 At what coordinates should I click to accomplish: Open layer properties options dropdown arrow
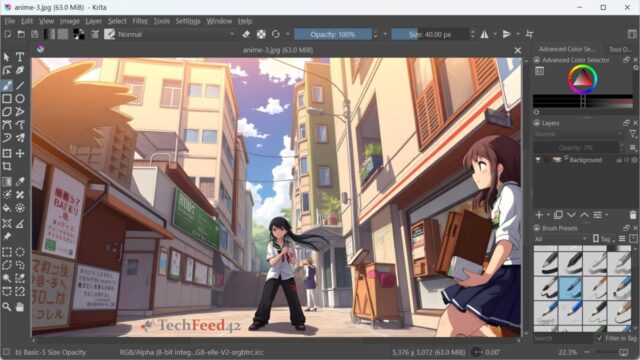click(x=607, y=215)
